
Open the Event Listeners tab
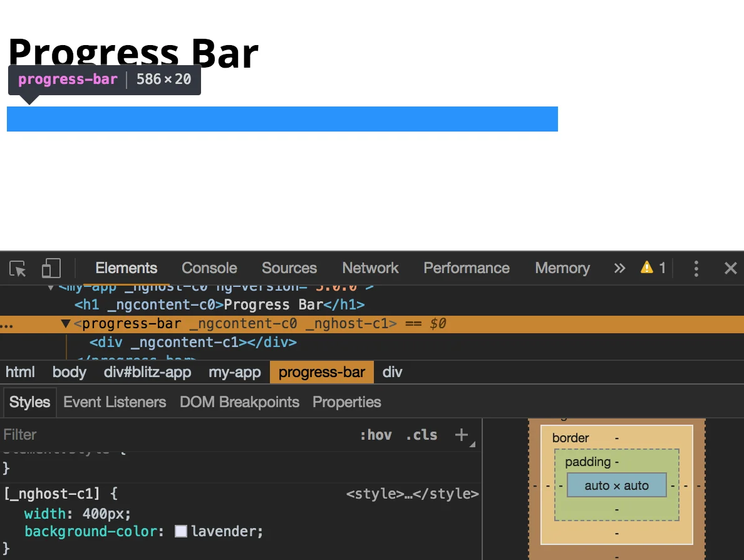(115, 402)
